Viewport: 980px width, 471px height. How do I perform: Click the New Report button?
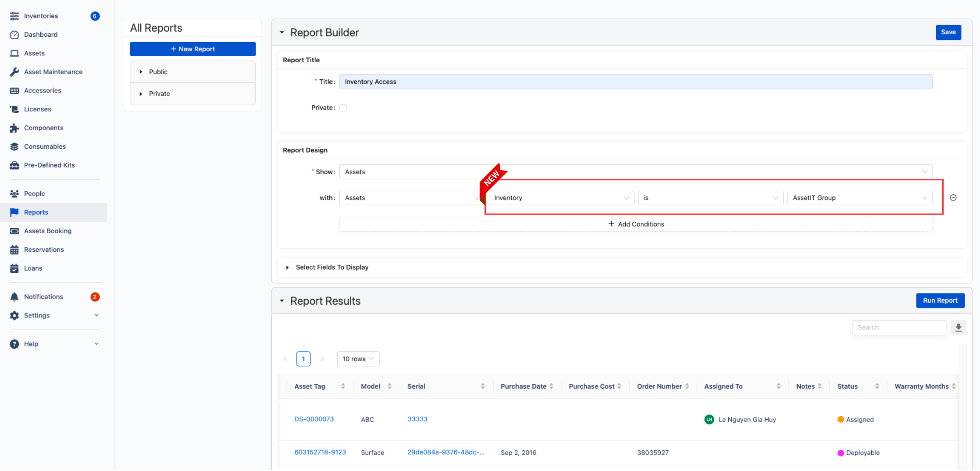tap(192, 49)
